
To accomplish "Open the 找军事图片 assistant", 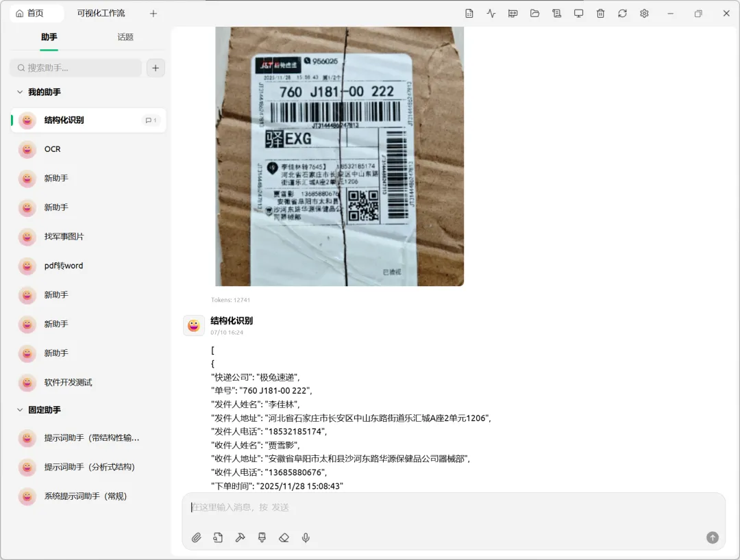I will coord(88,237).
